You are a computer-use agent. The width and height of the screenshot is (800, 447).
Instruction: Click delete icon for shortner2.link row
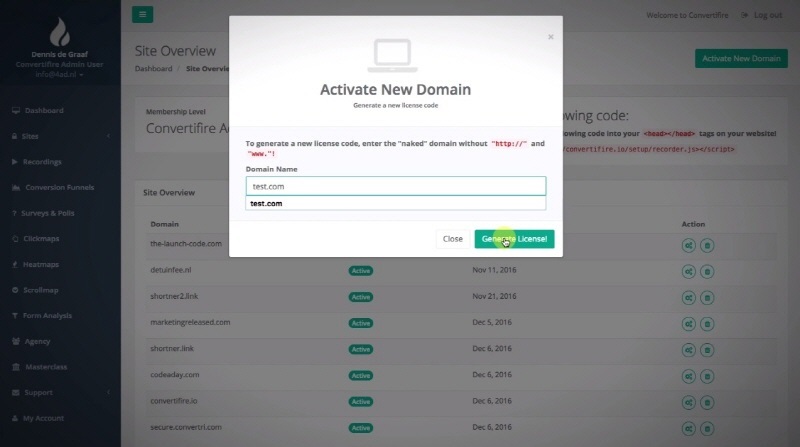(707, 297)
